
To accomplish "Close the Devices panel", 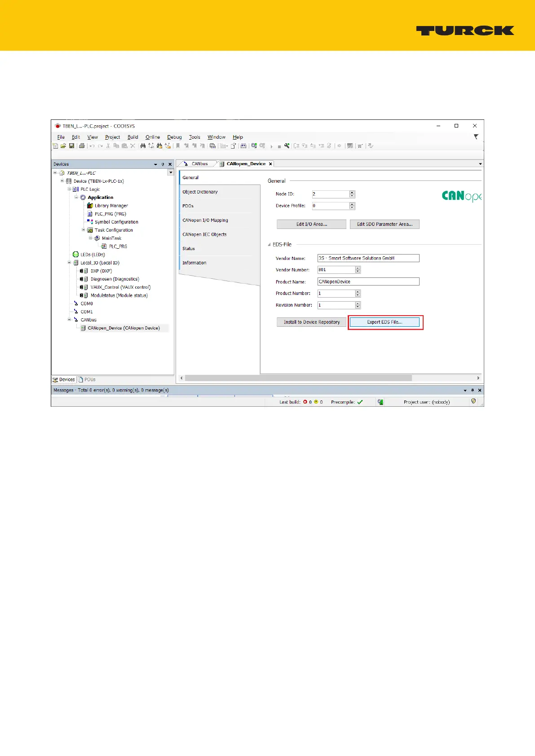I will 170,164.
